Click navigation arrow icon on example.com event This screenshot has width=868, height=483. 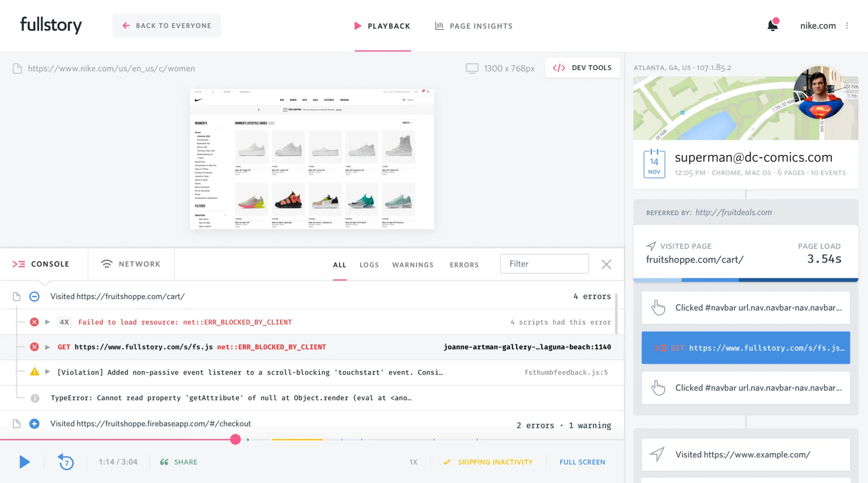click(x=657, y=454)
